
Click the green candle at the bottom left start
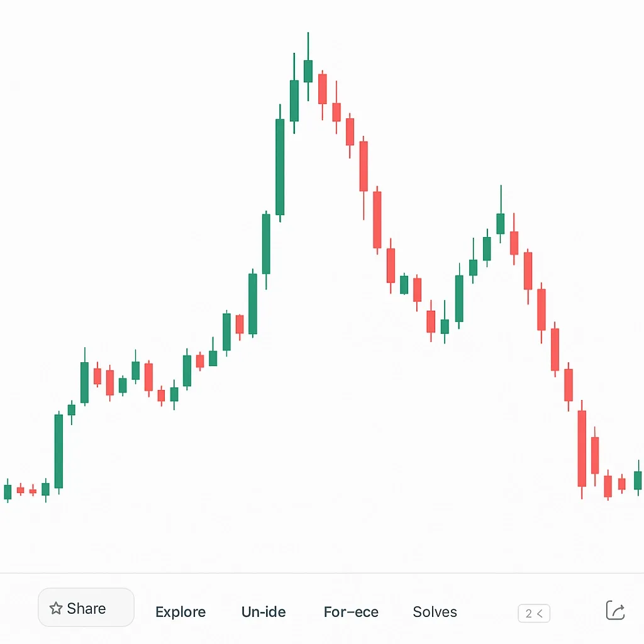click(6, 492)
